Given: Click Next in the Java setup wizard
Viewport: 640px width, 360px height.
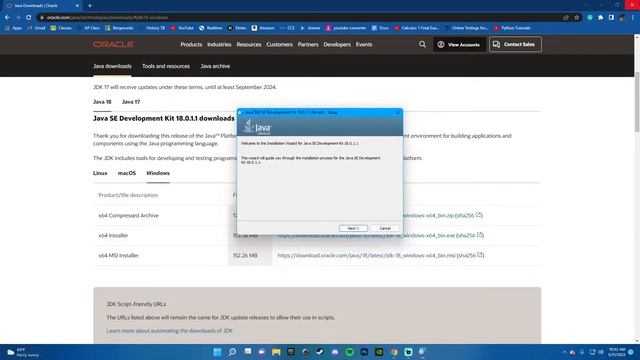Looking at the screenshot, I should pyautogui.click(x=353, y=228).
